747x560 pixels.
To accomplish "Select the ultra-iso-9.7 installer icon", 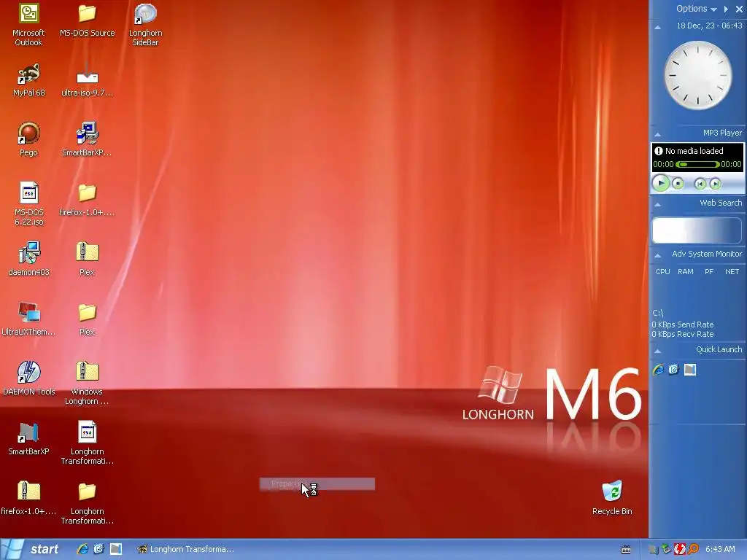I will pyautogui.click(x=88, y=74).
